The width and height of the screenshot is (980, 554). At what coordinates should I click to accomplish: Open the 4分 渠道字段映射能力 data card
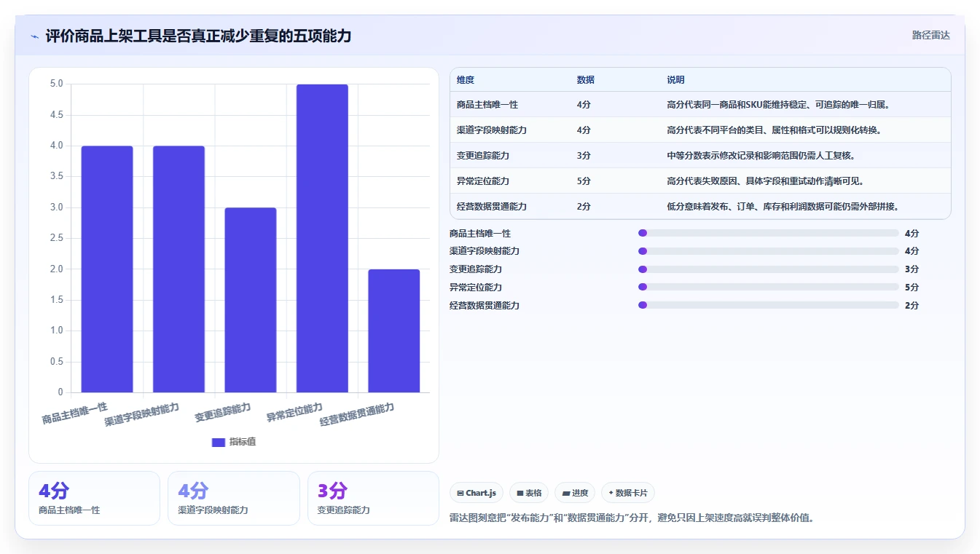click(233, 498)
